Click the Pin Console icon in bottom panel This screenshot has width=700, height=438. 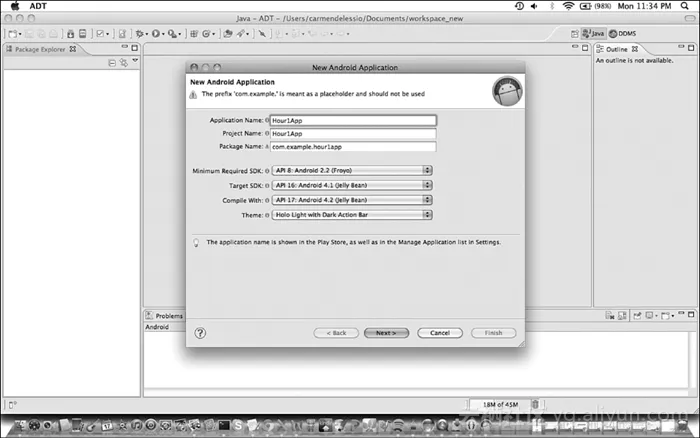(637, 316)
